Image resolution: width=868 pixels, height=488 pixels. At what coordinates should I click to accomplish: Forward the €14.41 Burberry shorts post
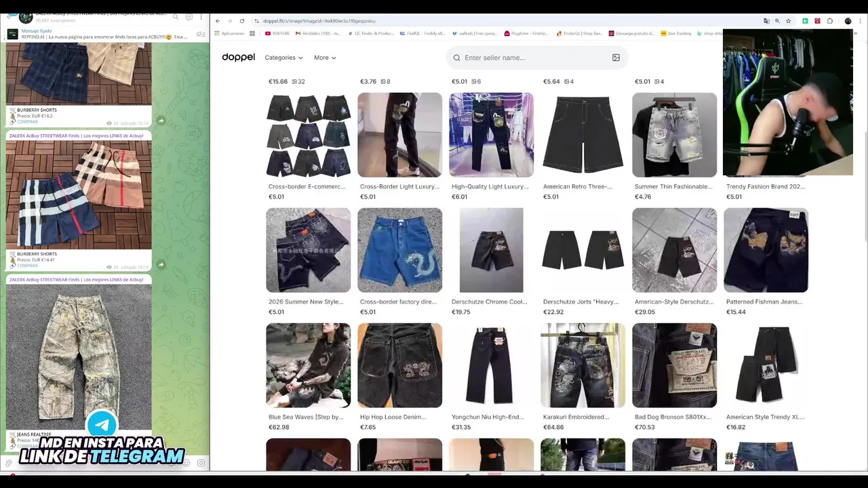(x=161, y=265)
